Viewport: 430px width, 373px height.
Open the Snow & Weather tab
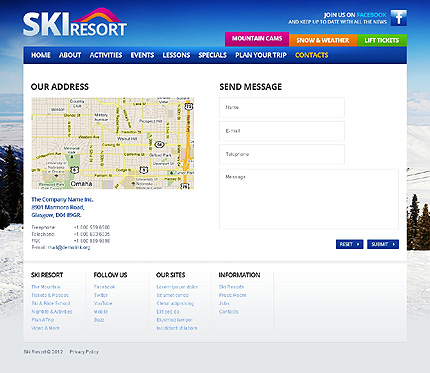click(323, 40)
